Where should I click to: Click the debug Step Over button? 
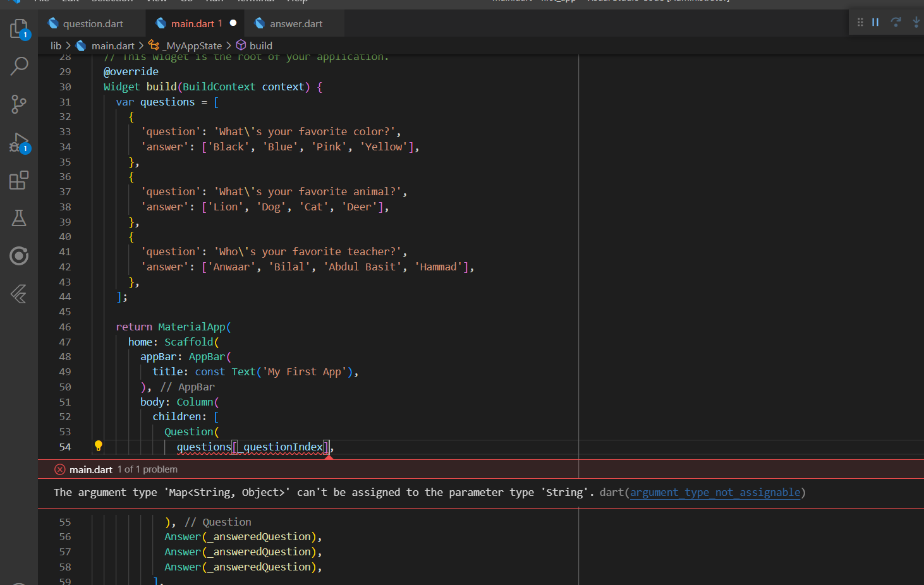[x=896, y=22]
